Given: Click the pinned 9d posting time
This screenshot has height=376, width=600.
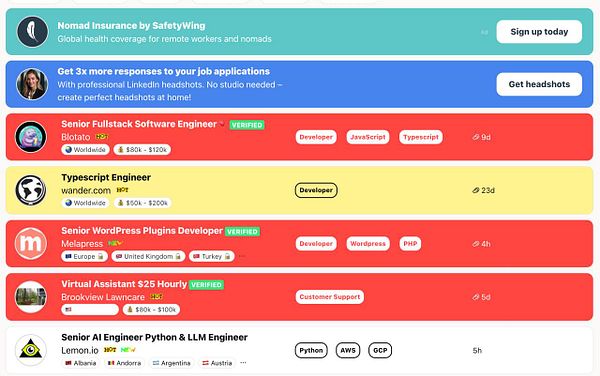Looking at the screenshot, I should [481, 137].
